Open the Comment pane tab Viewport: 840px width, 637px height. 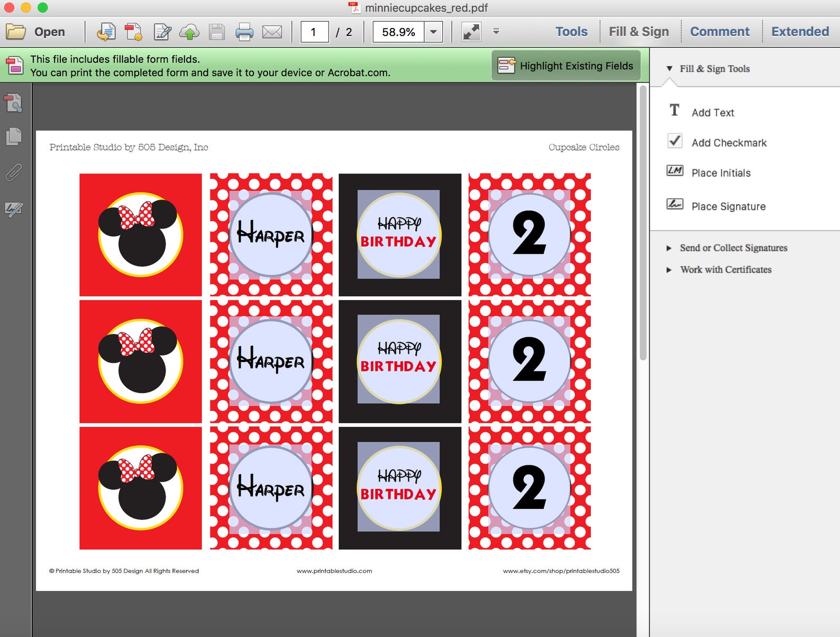719,32
